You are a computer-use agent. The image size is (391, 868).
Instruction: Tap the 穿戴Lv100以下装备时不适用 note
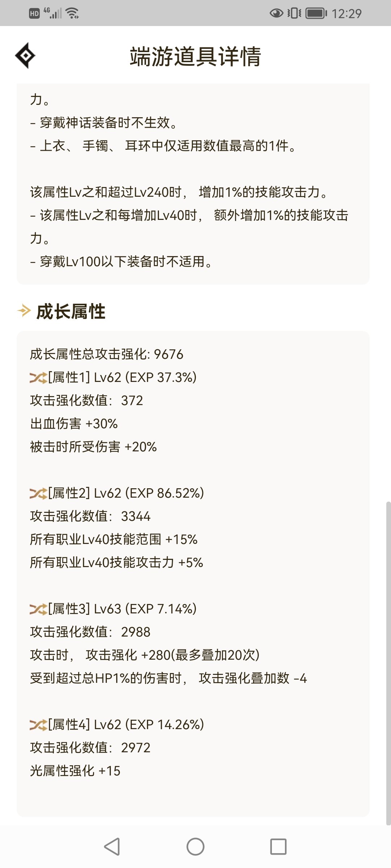tap(122, 261)
